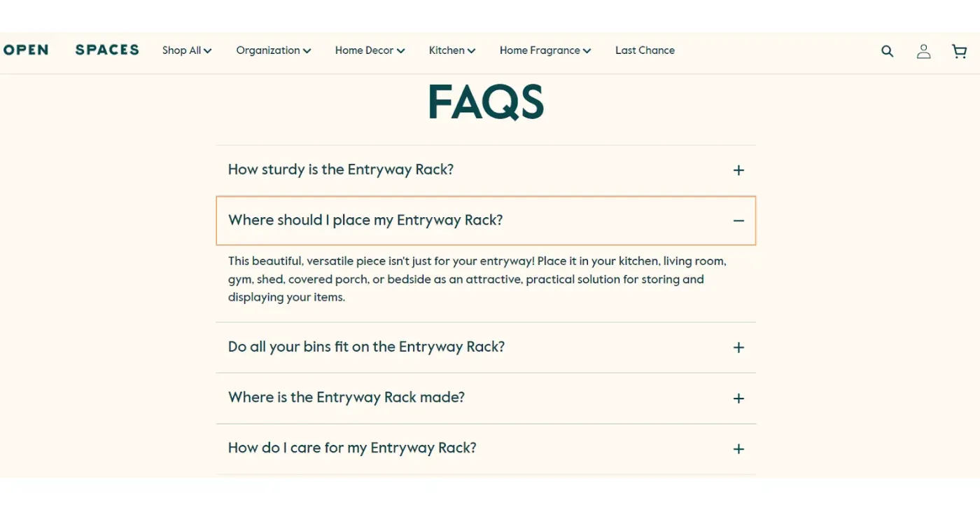Viewport: 980px width, 510px height.
Task: Collapse 'Where should I place my Entryway Rack?'
Action: pos(365,220)
